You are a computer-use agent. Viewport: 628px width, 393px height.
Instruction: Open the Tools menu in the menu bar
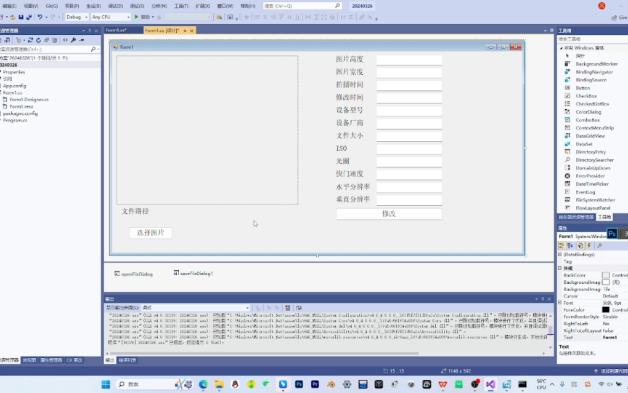181,6
